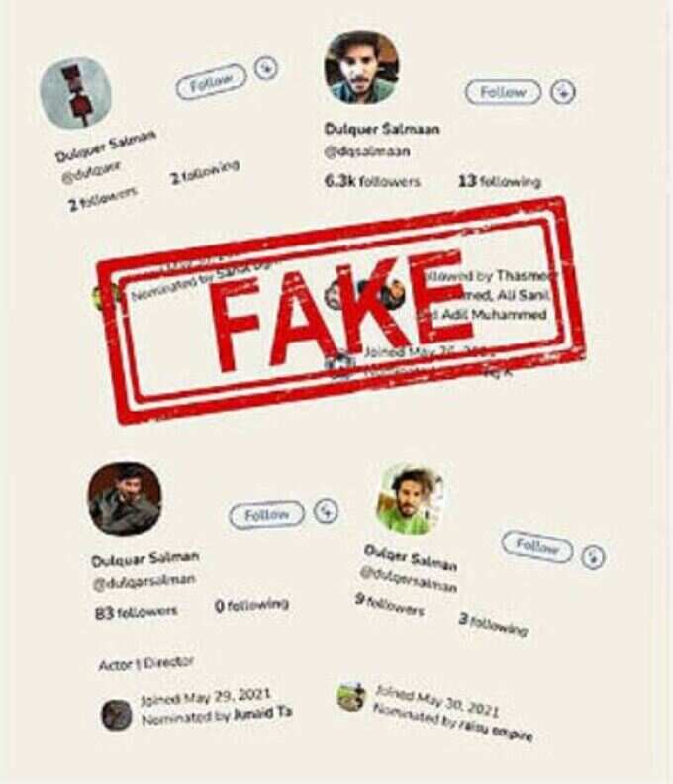The width and height of the screenshot is (673, 784).
Task: View the 9 followers list
Action: 390,605
